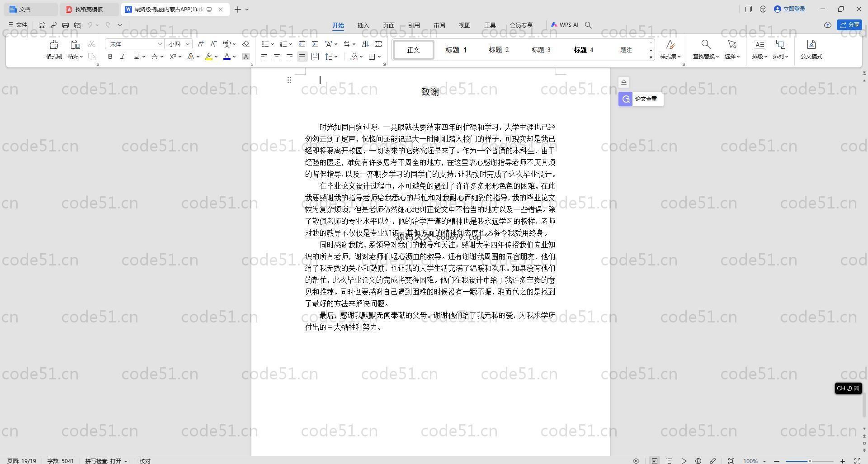Switch to the 找稻壳模板 window tab

[x=90, y=9]
